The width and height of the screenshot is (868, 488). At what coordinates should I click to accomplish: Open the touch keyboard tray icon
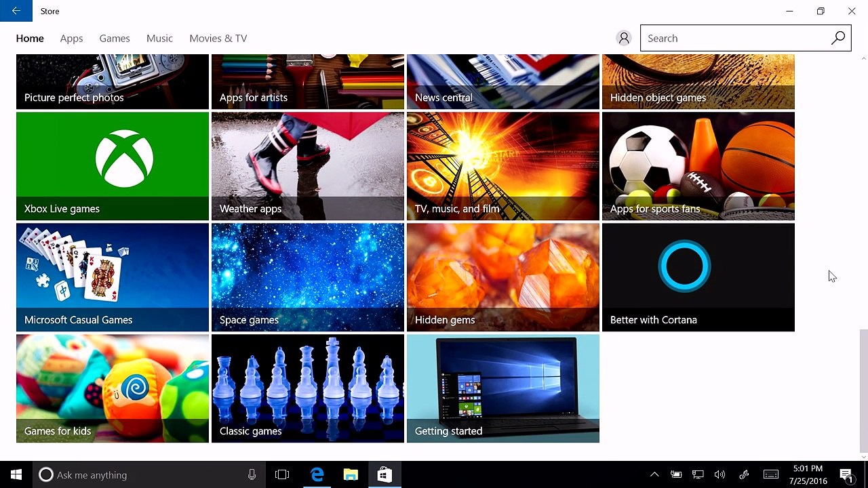pos(771,474)
